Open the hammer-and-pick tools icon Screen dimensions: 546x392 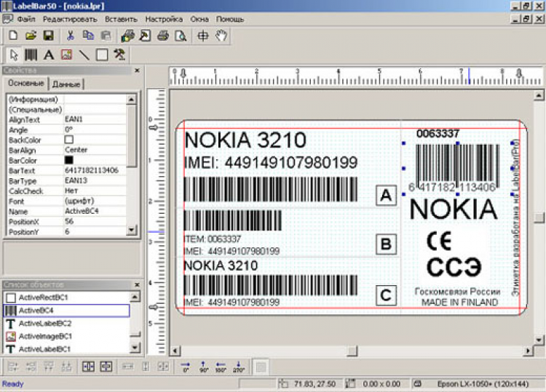tap(119, 55)
